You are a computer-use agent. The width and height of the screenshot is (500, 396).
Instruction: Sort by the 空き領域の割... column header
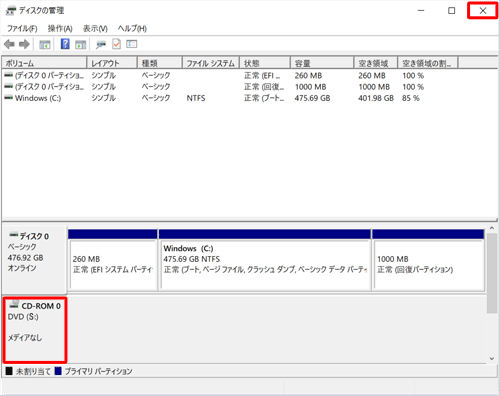[428, 63]
